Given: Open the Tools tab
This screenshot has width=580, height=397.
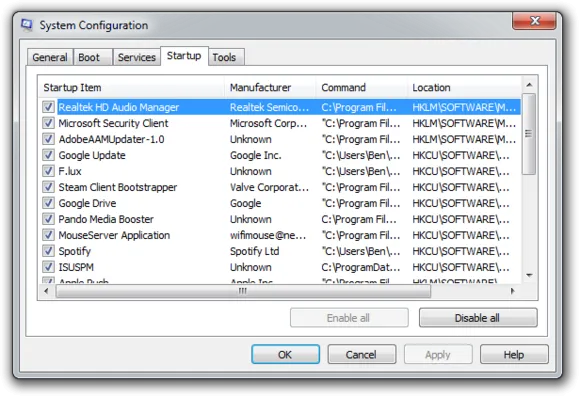Looking at the screenshot, I should click(226, 57).
